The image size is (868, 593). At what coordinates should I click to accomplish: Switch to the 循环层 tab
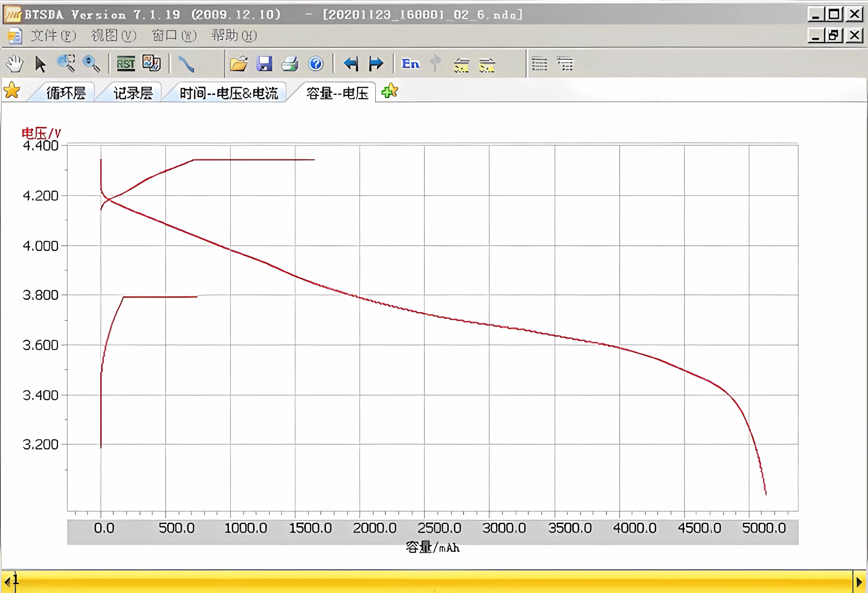pos(66,93)
